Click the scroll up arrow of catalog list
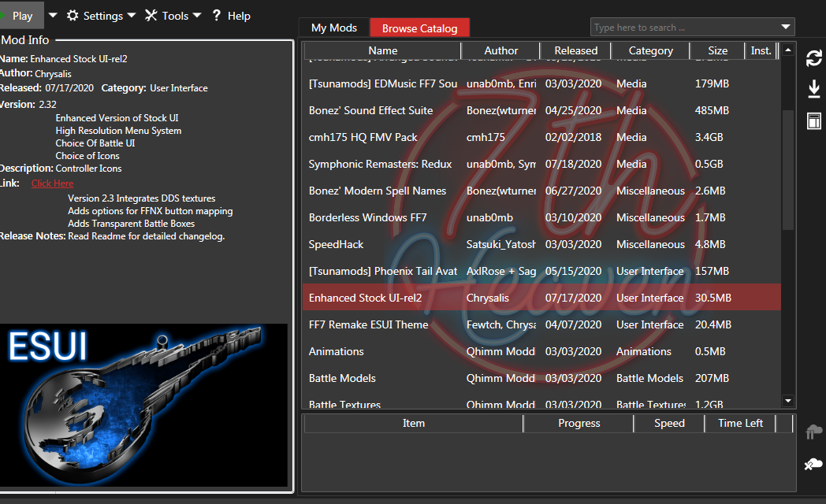The image size is (826, 504). (788, 50)
